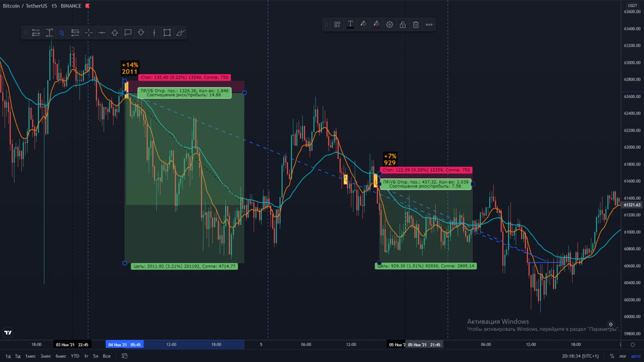The height and width of the screenshot is (362, 644).
Task: Open text color option of selected drawing
Action: point(350,24)
